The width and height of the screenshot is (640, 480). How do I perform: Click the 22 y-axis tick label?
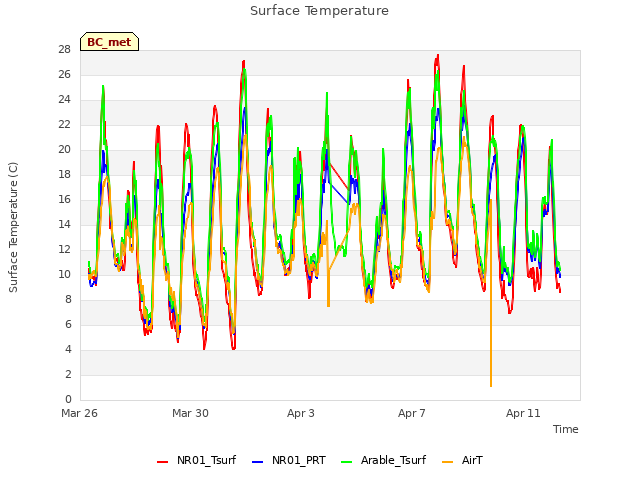[x=64, y=124]
